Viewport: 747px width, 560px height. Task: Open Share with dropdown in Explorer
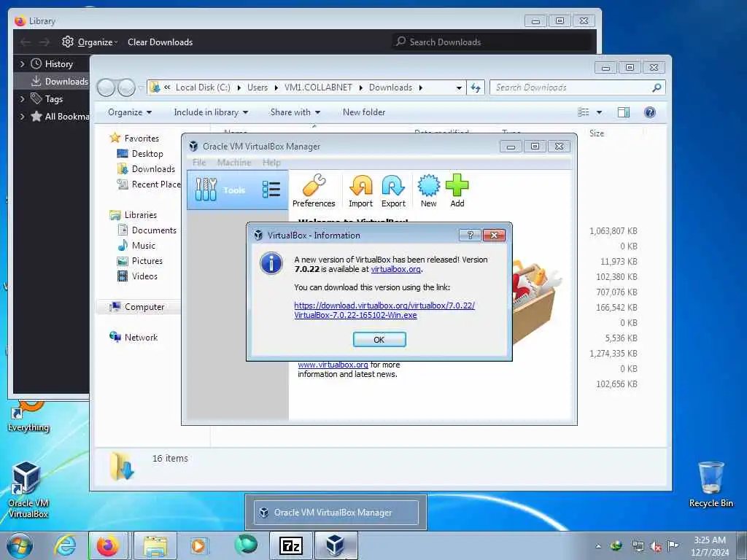295,112
